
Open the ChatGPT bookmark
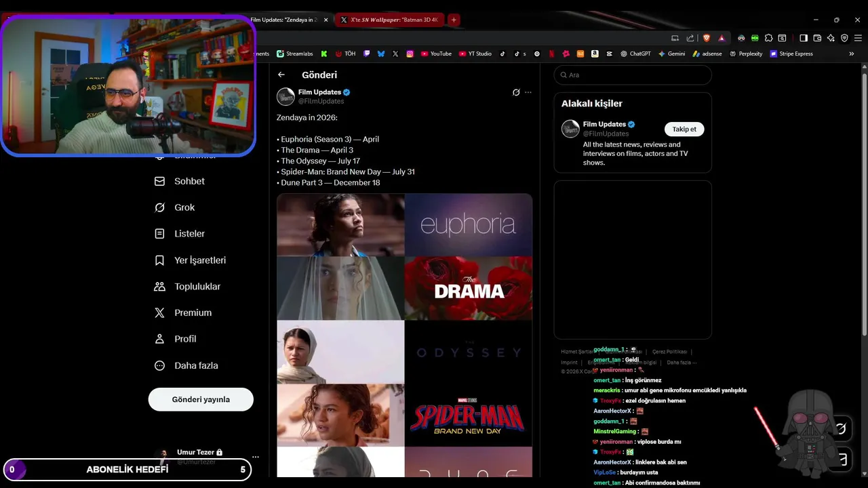636,54
